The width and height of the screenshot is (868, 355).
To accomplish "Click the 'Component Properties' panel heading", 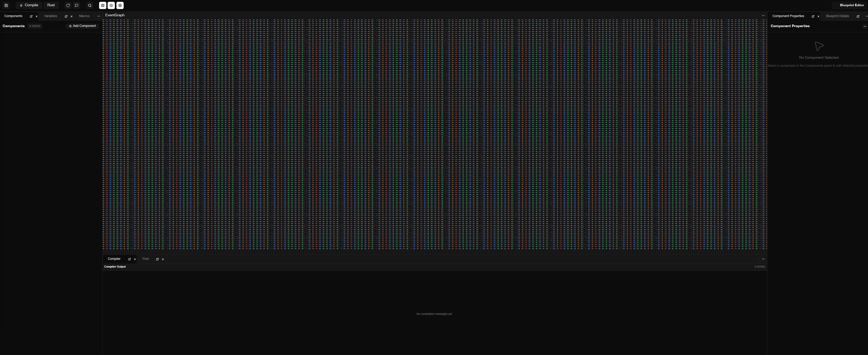I will pyautogui.click(x=790, y=26).
